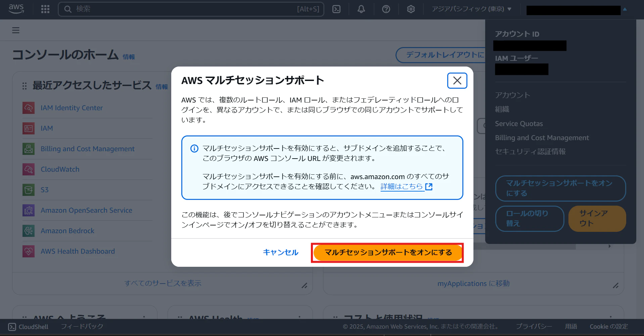Click the AWS Health Dashboard icon
The width and height of the screenshot is (644, 336).
pos(29,251)
